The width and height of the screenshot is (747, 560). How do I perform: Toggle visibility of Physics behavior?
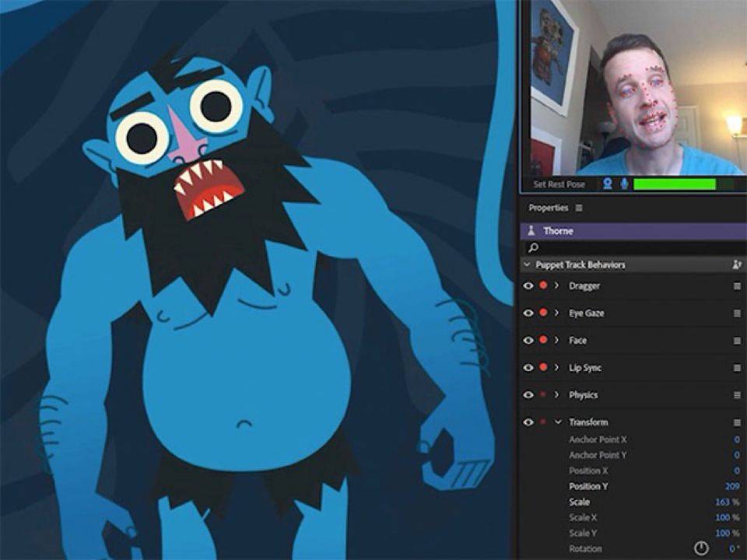point(528,395)
